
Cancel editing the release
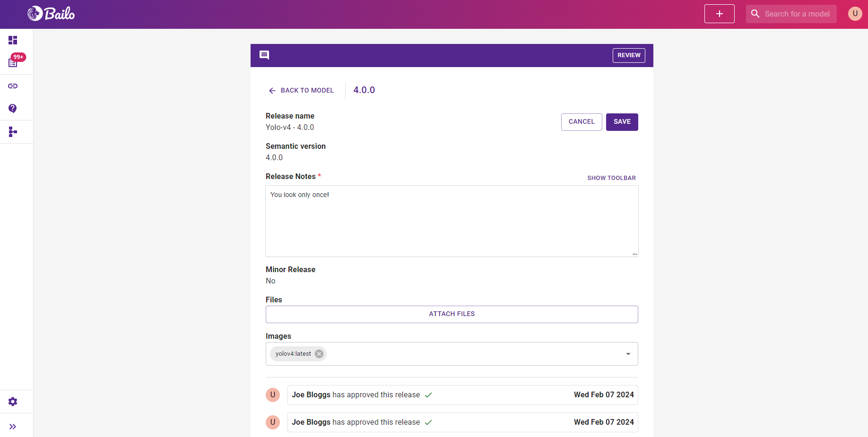pyautogui.click(x=581, y=122)
